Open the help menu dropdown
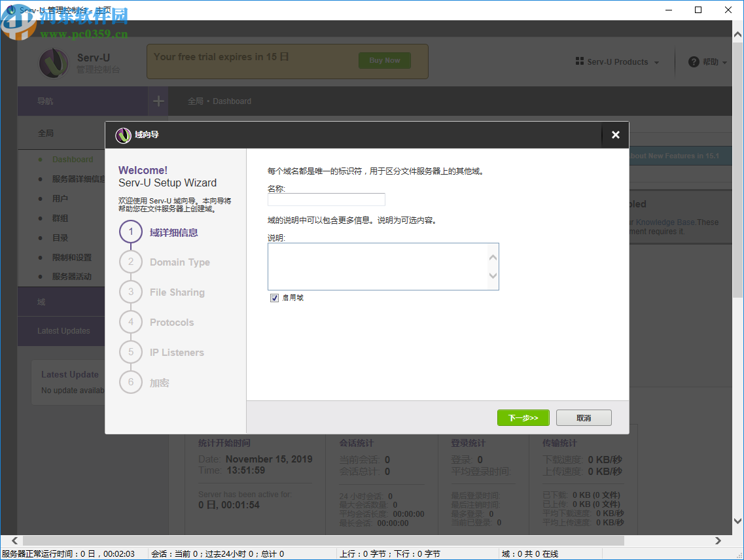 pyautogui.click(x=708, y=62)
